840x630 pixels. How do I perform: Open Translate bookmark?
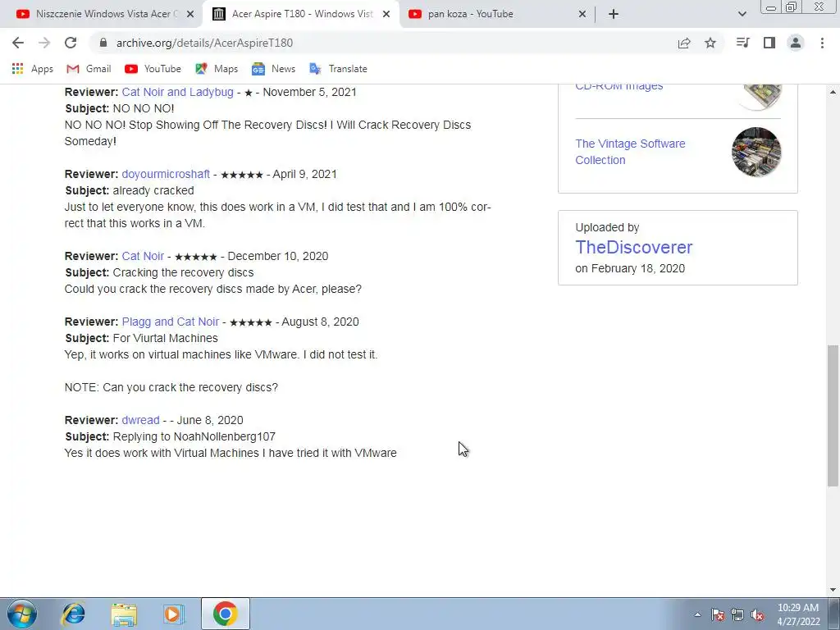pos(339,69)
